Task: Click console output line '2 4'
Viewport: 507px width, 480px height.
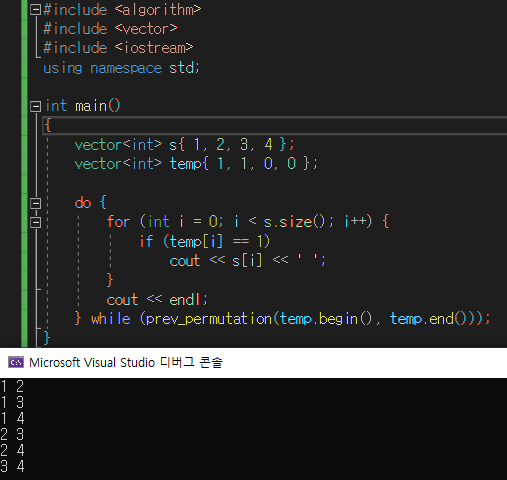Action: [12, 450]
